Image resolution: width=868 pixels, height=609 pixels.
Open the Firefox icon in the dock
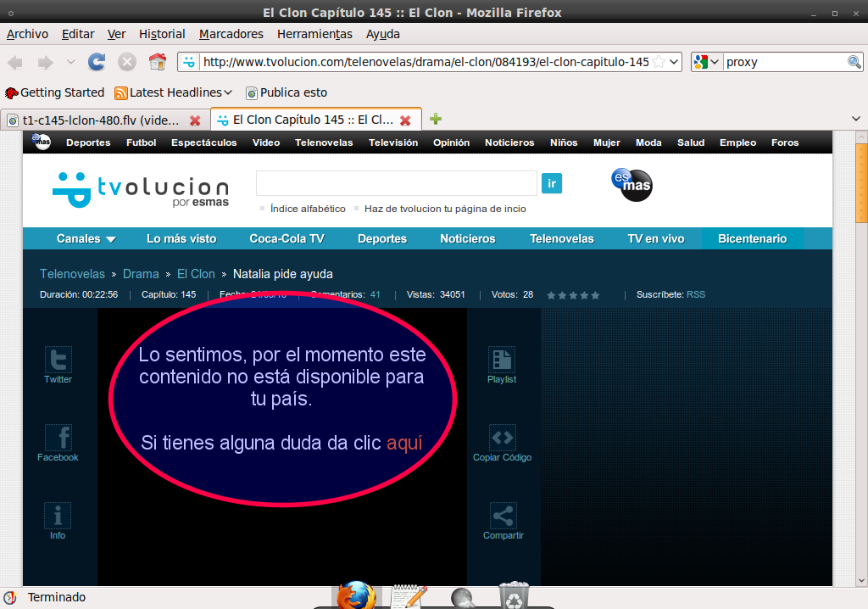(357, 595)
